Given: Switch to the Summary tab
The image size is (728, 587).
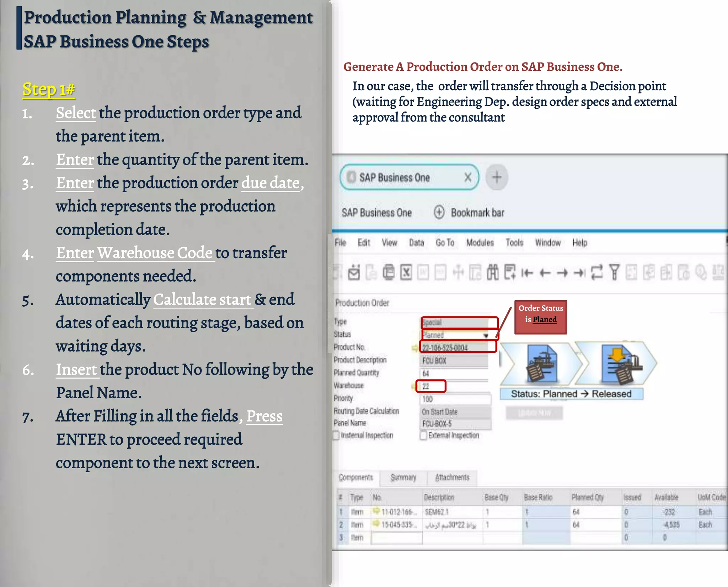Looking at the screenshot, I should [403, 478].
